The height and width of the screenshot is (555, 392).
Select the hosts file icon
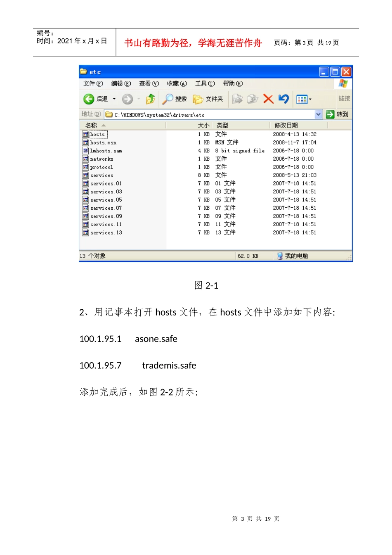(x=85, y=134)
